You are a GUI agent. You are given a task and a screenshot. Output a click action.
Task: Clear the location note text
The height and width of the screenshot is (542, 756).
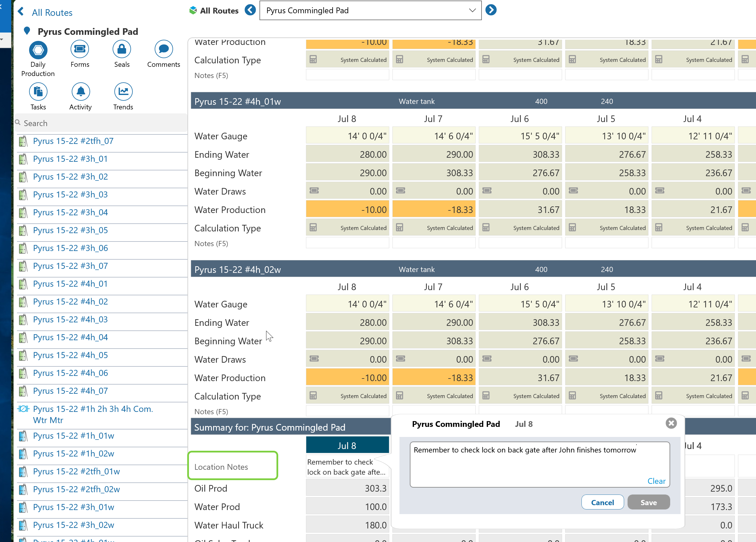coord(656,481)
